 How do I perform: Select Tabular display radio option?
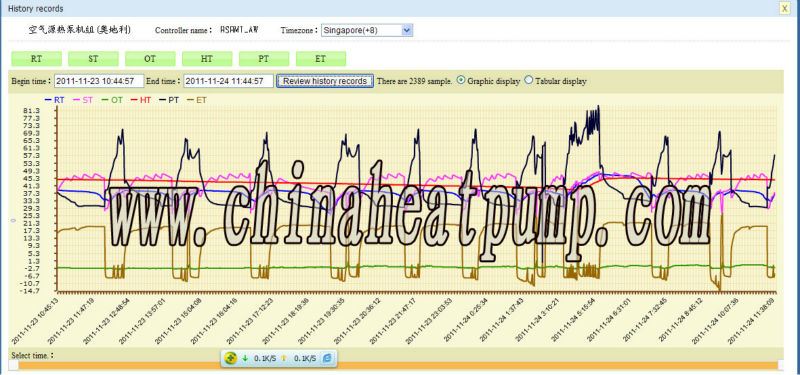click(529, 80)
